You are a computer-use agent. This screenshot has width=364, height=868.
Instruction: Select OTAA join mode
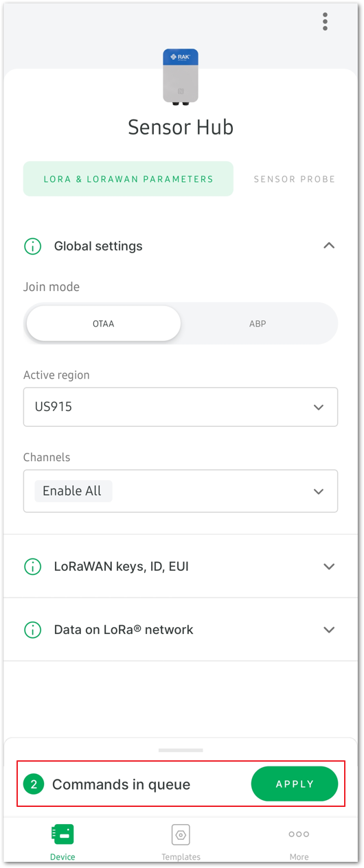103,323
